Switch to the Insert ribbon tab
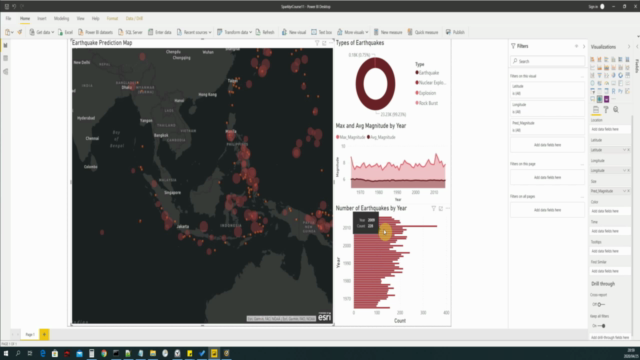 click(x=42, y=18)
